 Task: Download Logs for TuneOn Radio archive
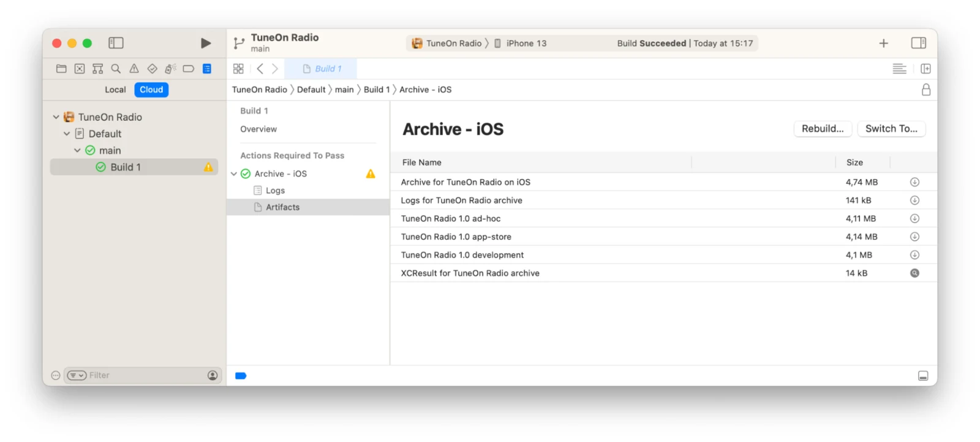pos(914,200)
